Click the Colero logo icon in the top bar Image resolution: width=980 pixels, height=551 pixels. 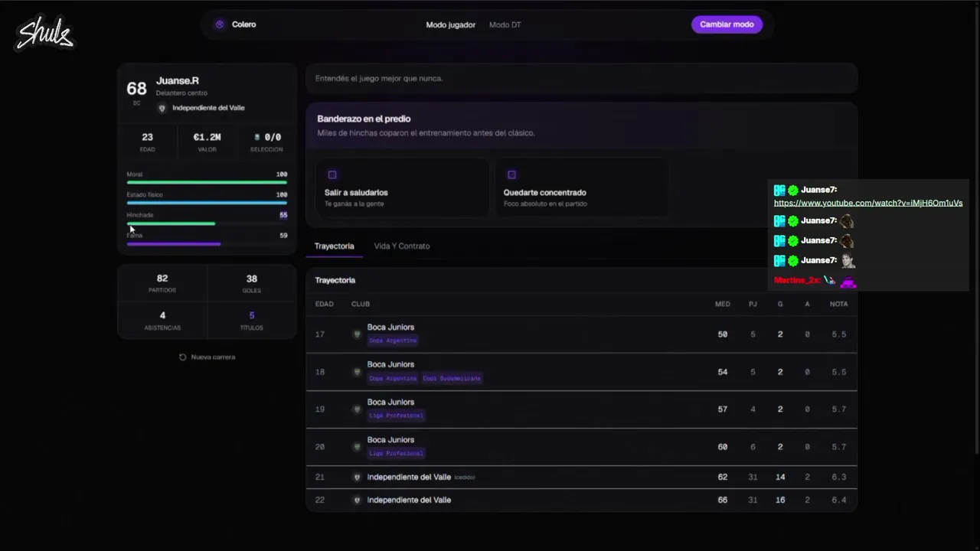pos(220,24)
